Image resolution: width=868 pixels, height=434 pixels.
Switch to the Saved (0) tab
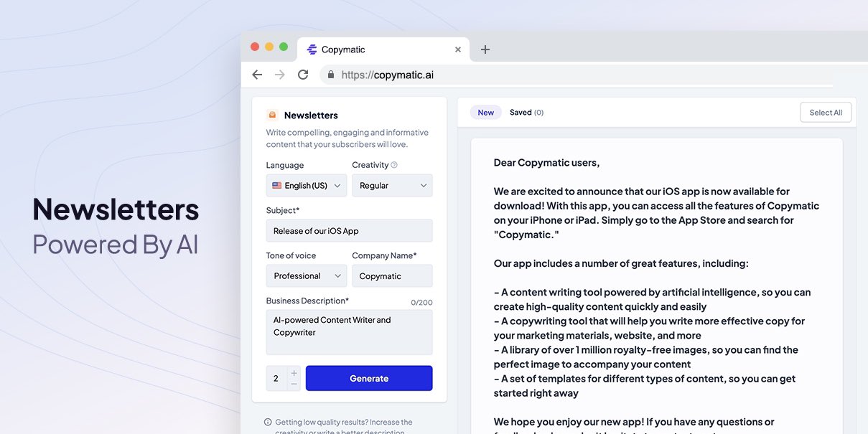[x=526, y=113]
